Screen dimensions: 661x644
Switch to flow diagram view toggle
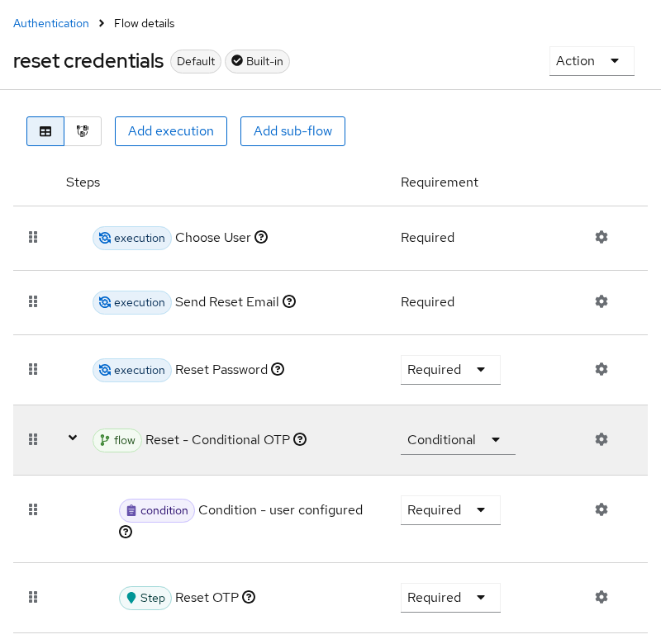[x=83, y=131]
